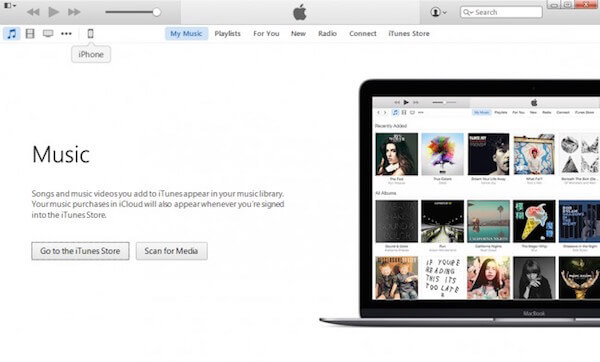Click Go to the iTunes Store button
Screen dimensions: 600x362
click(80, 251)
